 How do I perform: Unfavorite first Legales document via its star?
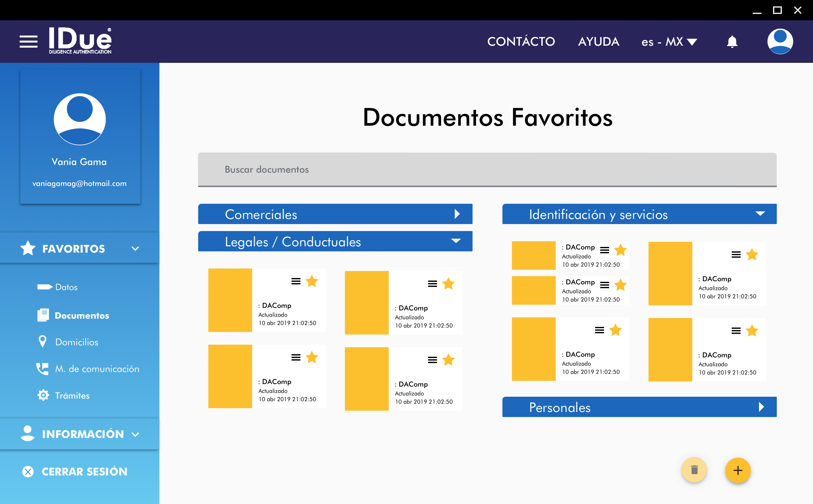[x=312, y=281]
